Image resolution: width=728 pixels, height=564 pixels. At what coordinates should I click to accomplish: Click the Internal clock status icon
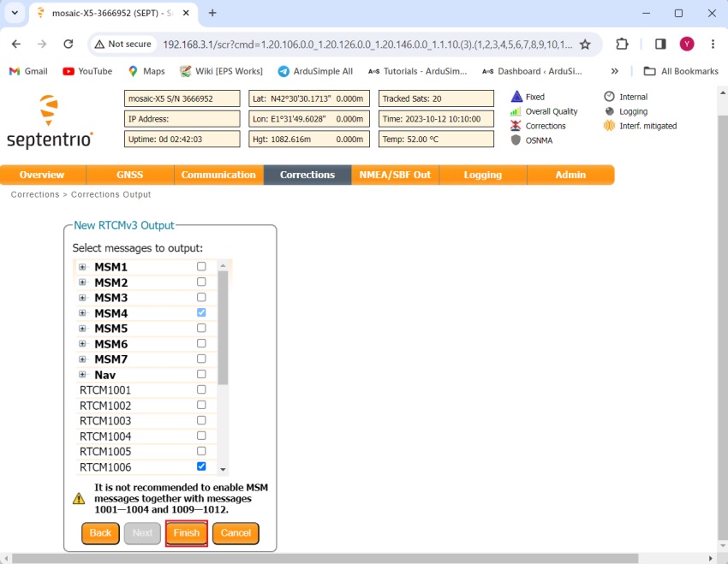tap(610, 97)
